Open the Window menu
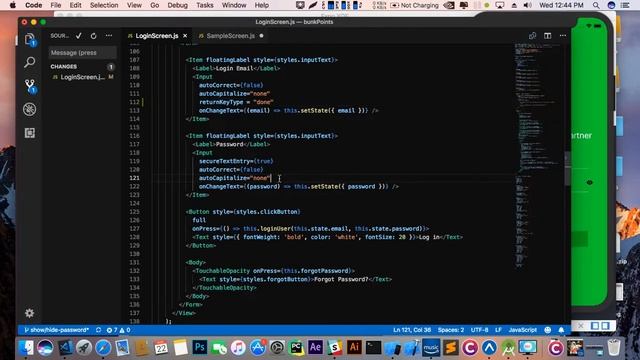The image size is (640, 360). (x=234, y=5)
